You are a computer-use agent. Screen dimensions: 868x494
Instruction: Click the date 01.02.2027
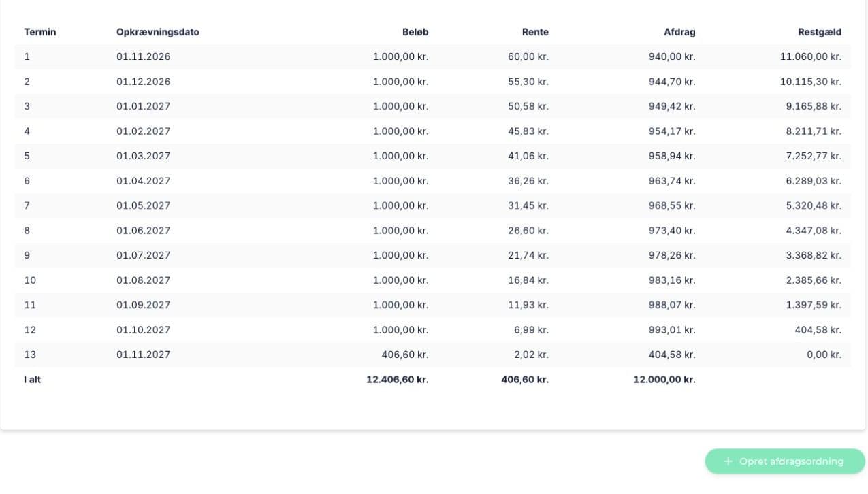click(144, 131)
